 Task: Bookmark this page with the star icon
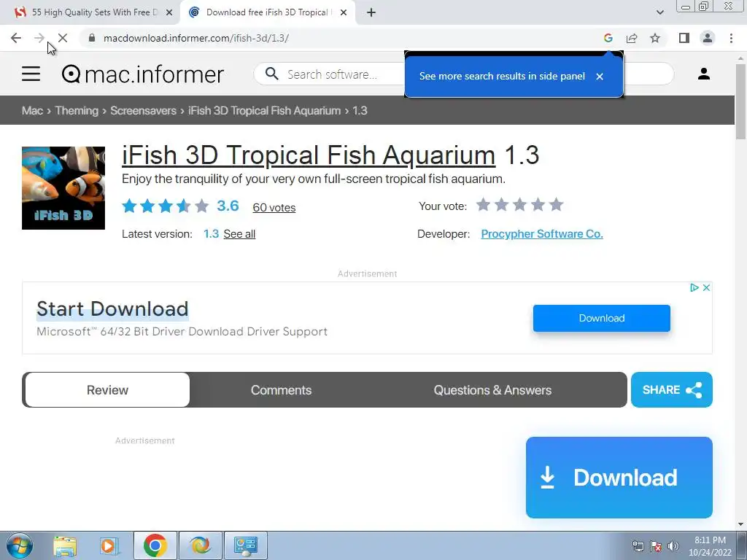655,38
